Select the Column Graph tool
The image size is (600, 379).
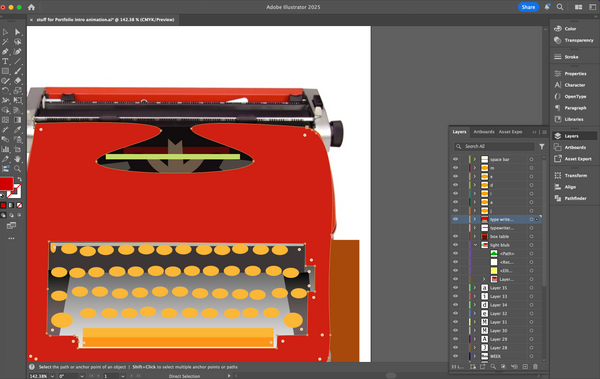point(5,149)
